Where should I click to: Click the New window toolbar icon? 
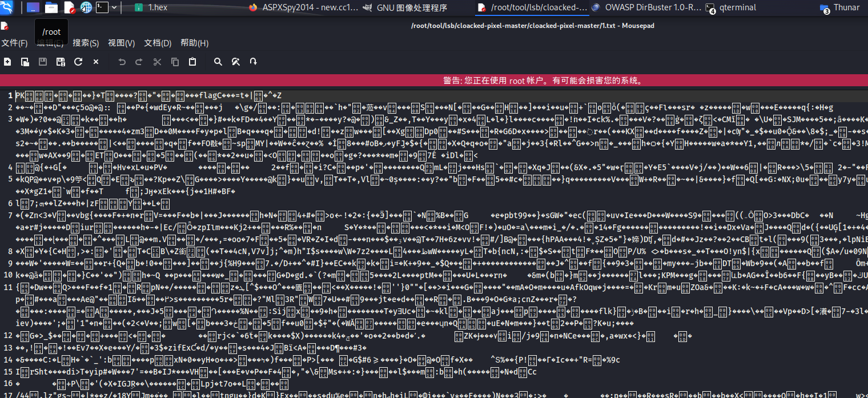(25, 62)
